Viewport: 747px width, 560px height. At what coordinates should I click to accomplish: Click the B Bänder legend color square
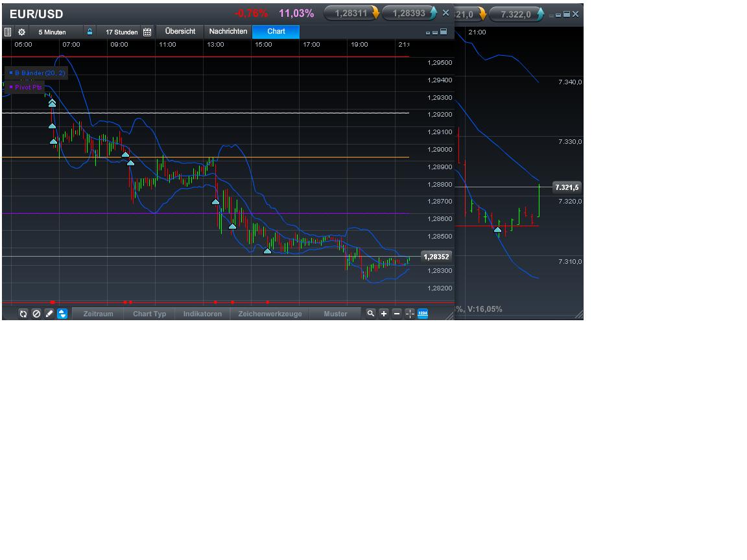coord(10,73)
